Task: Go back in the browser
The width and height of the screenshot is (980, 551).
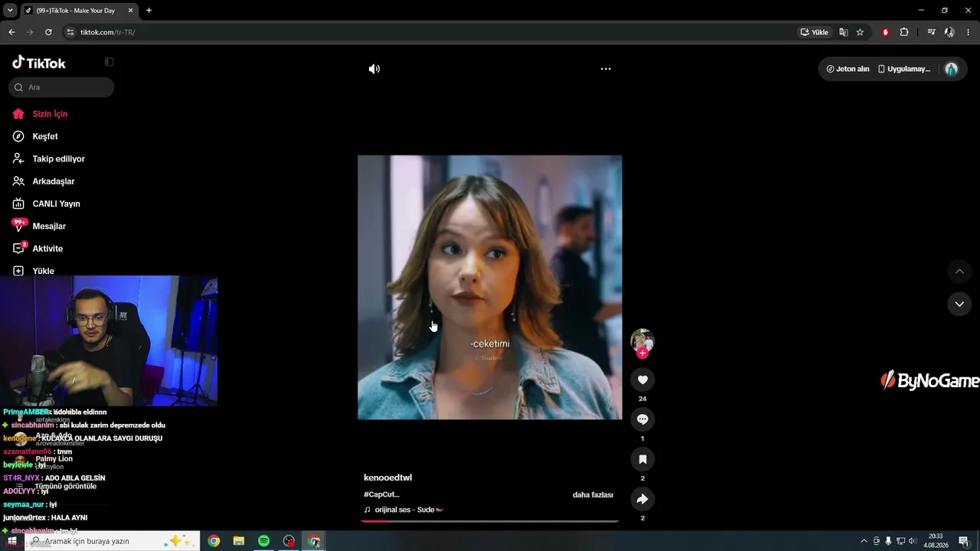Action: 11,32
